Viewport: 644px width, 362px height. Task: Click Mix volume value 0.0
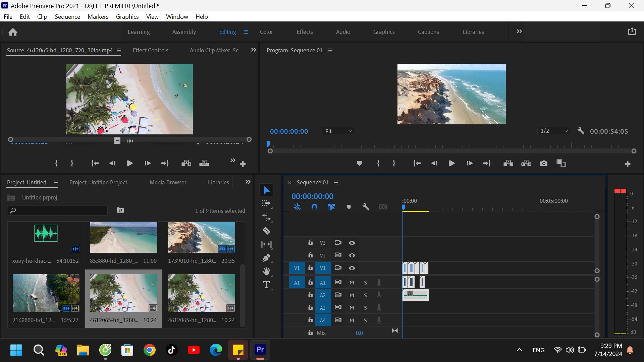tap(359, 333)
